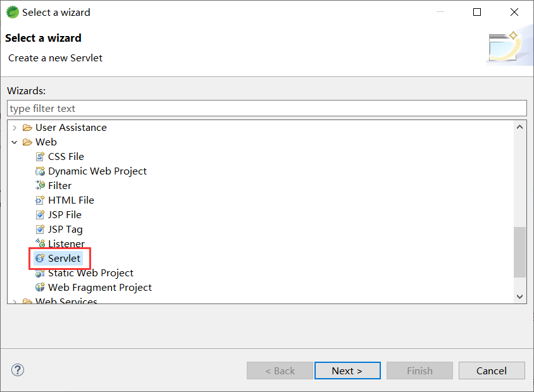Click the Web Fragment Project icon

click(40, 288)
